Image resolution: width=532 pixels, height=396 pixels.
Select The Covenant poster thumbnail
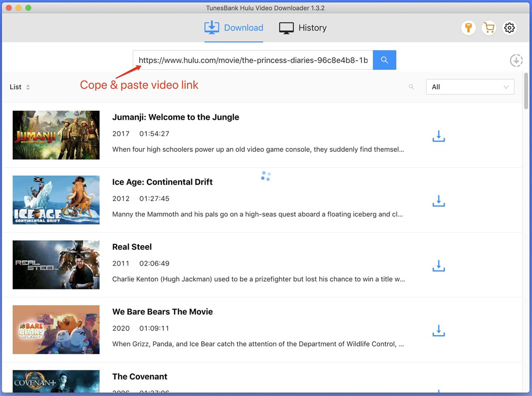[x=56, y=382]
